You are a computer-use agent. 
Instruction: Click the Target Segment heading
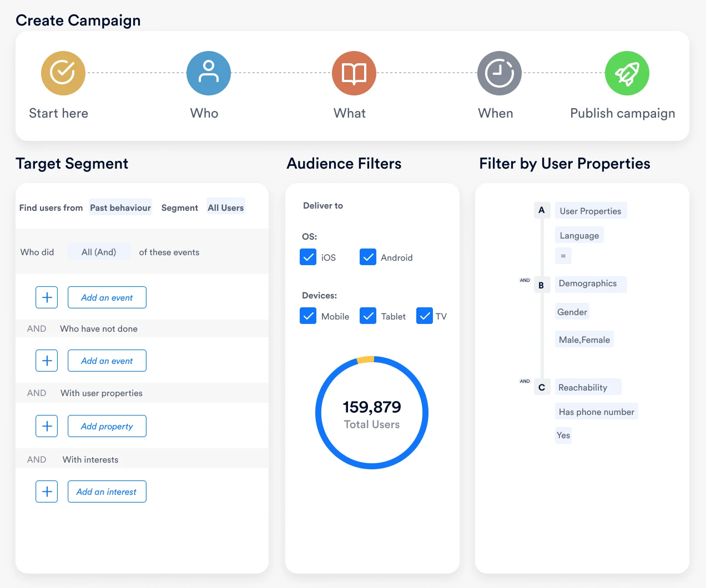tap(72, 164)
